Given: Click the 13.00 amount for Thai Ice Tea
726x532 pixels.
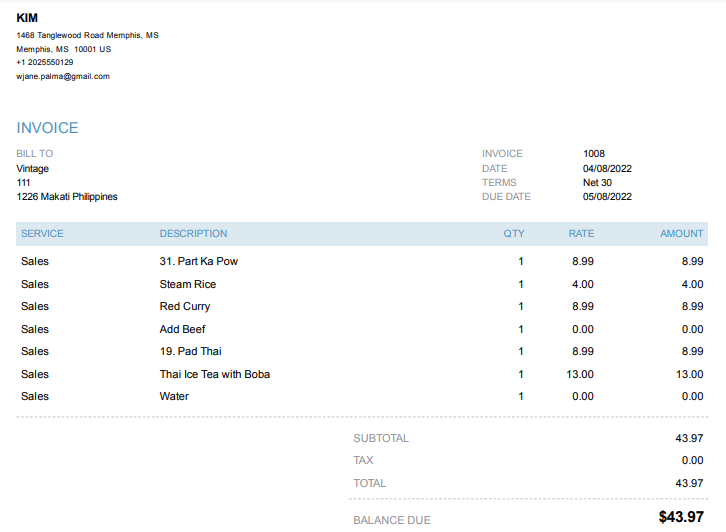Looking at the screenshot, I should click(689, 374).
